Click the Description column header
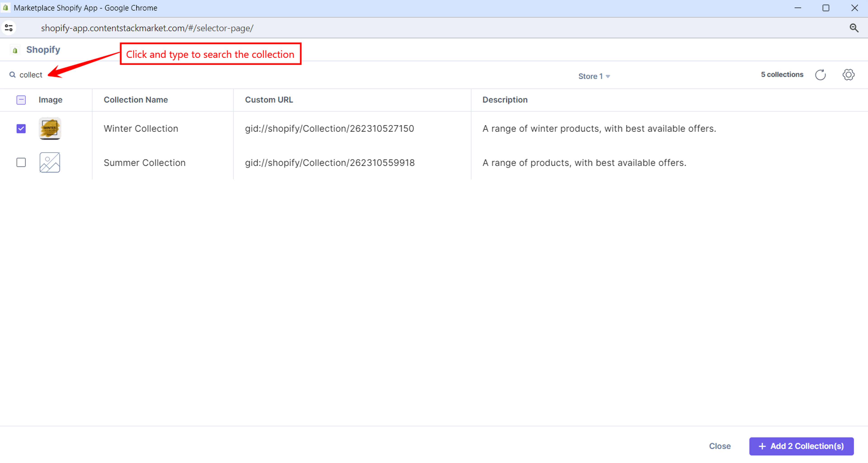 pyautogui.click(x=505, y=100)
